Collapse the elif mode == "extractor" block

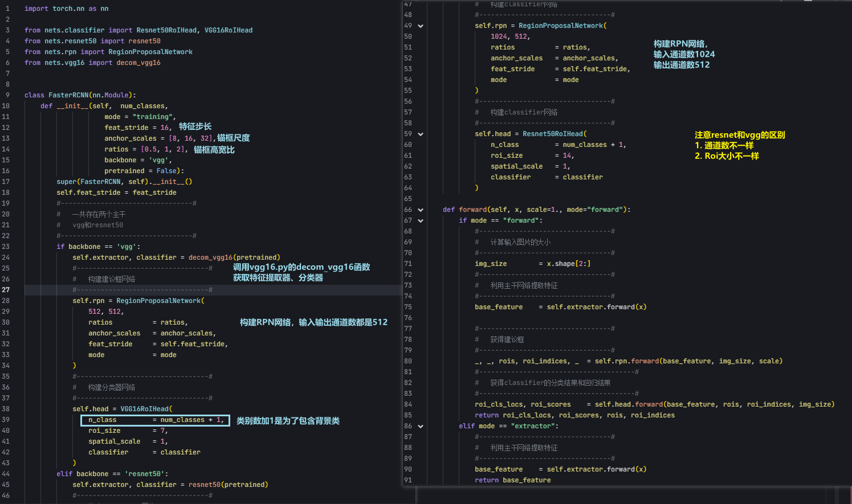(x=421, y=427)
